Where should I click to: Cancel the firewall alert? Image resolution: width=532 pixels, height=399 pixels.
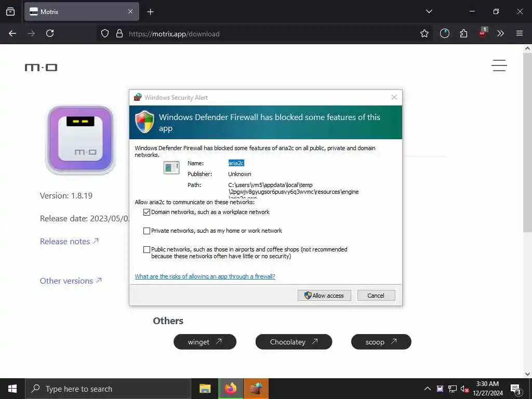coord(376,296)
